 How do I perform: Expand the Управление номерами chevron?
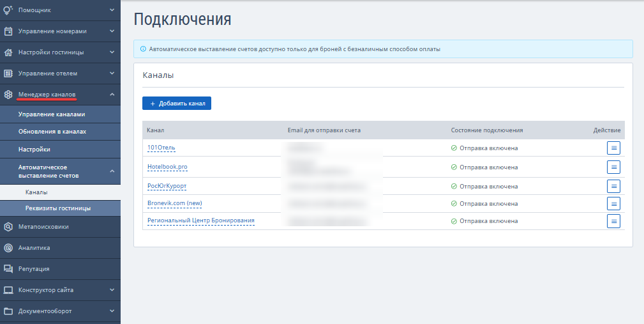[112, 31]
